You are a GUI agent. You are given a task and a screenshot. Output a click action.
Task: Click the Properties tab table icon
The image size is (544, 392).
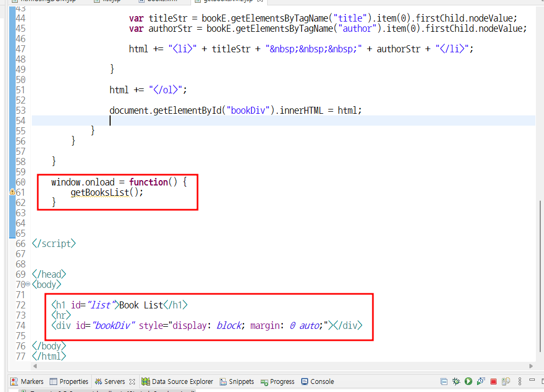click(x=53, y=382)
